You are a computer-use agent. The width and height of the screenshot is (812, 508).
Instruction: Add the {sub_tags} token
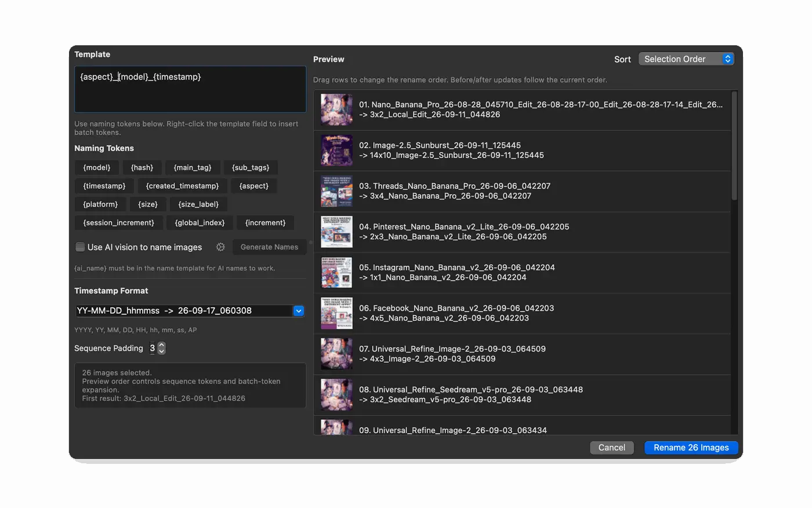click(251, 168)
